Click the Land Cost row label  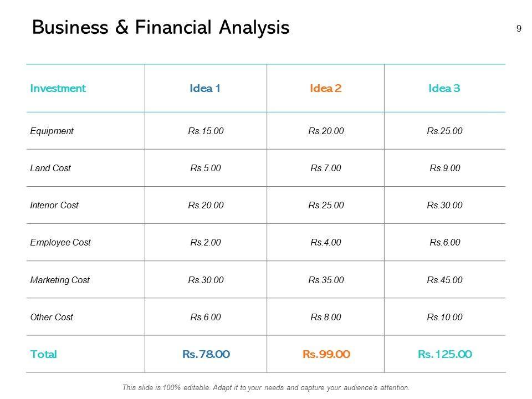point(50,168)
